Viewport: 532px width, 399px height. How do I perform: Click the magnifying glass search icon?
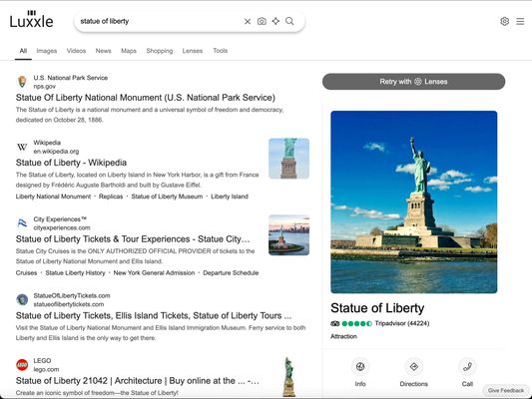pos(289,21)
